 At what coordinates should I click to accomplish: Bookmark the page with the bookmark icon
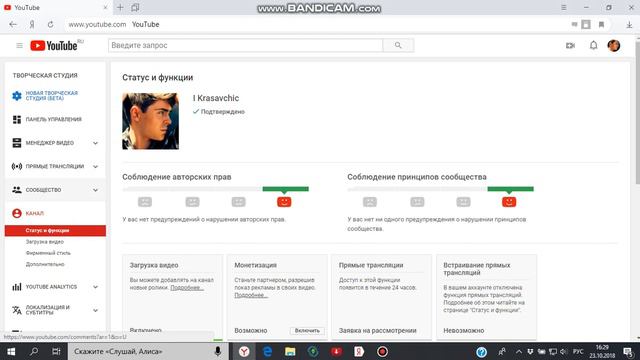(x=601, y=24)
